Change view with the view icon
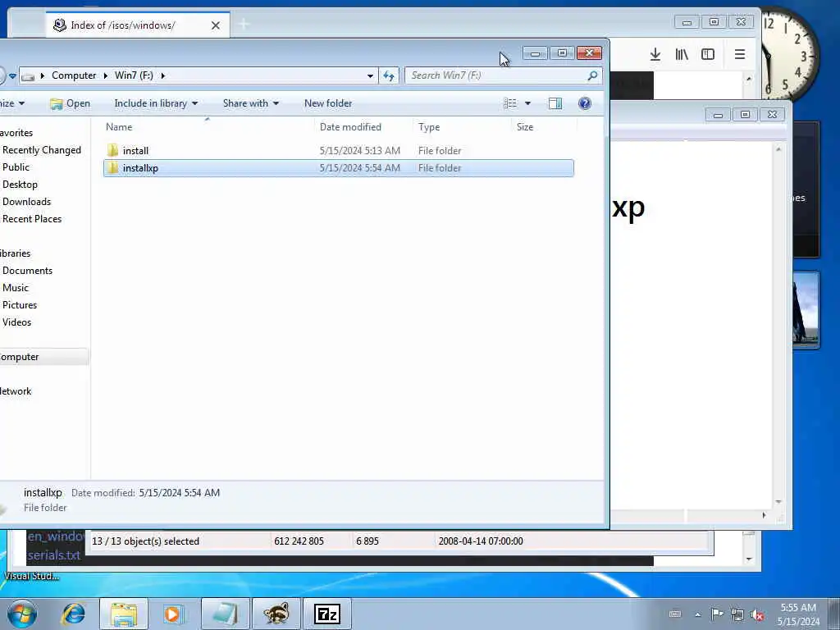840x630 pixels. tap(510, 103)
